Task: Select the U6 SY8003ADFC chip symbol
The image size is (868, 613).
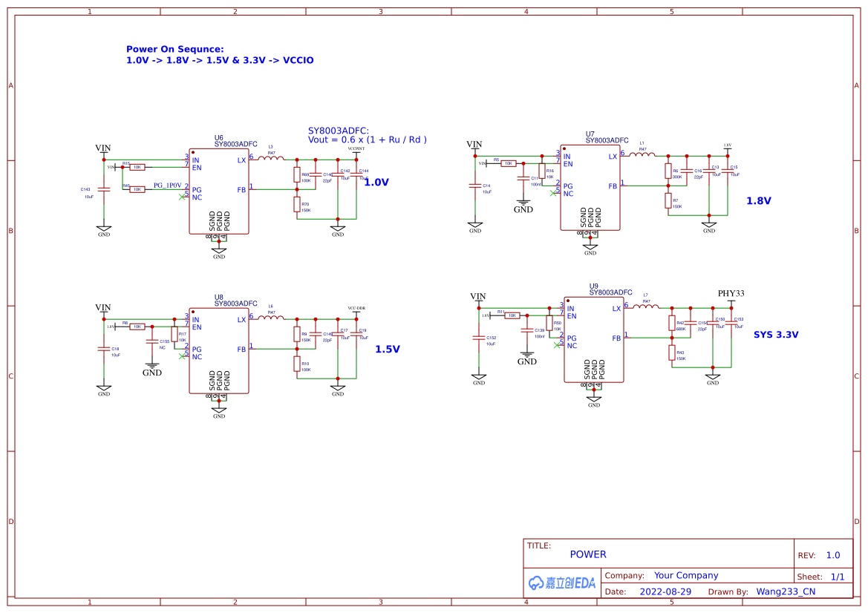Action: coord(218,191)
